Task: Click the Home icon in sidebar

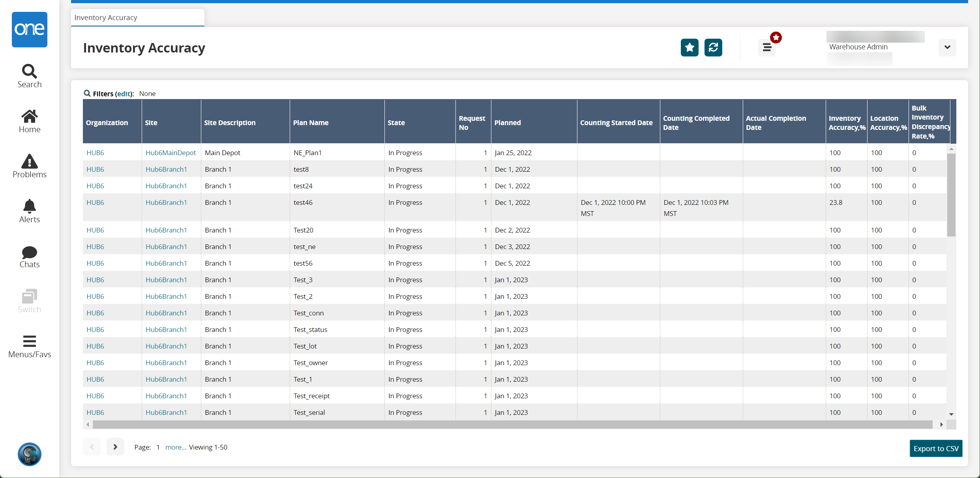Action: pyautogui.click(x=29, y=120)
